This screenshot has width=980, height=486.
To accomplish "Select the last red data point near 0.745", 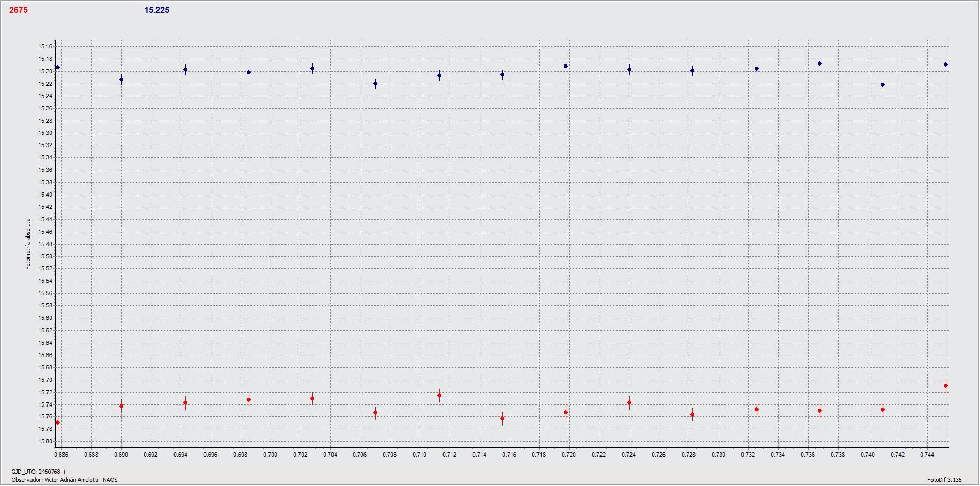I will [946, 386].
